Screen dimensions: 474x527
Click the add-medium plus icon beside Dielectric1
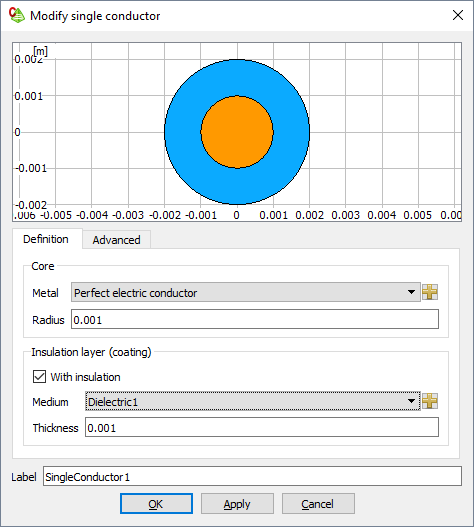point(430,401)
